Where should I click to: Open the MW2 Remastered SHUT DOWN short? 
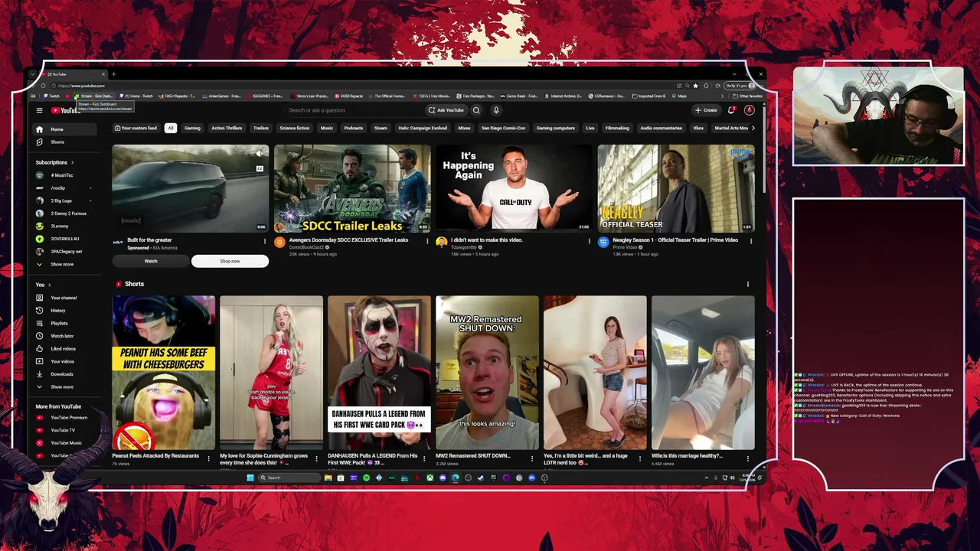coord(487,373)
